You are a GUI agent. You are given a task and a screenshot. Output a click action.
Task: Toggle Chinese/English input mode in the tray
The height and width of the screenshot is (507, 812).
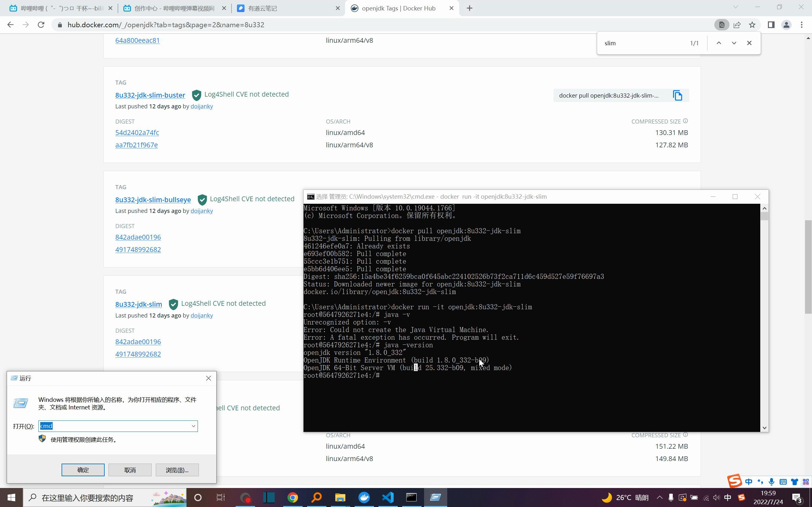click(x=749, y=482)
